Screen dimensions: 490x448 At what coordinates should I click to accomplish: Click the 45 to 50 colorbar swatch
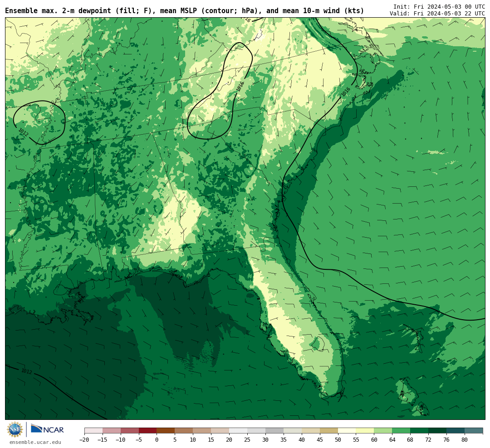[329, 431]
